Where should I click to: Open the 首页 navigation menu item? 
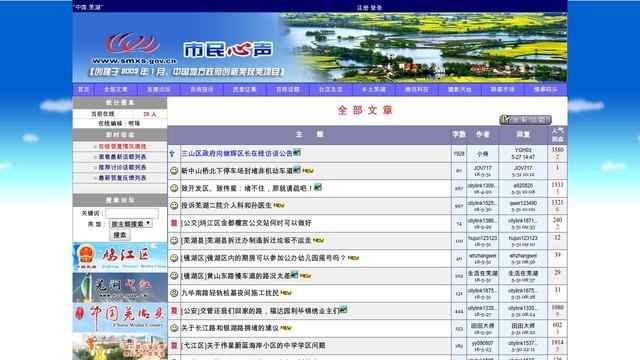tap(83, 89)
